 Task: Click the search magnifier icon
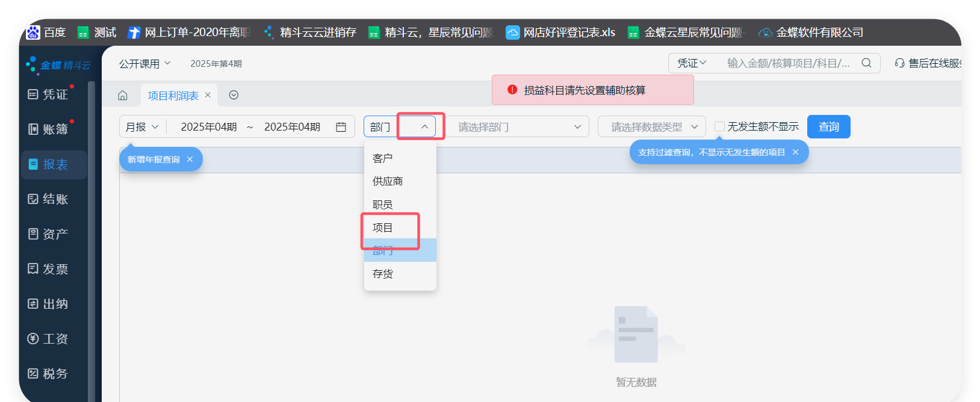pyautogui.click(x=866, y=63)
